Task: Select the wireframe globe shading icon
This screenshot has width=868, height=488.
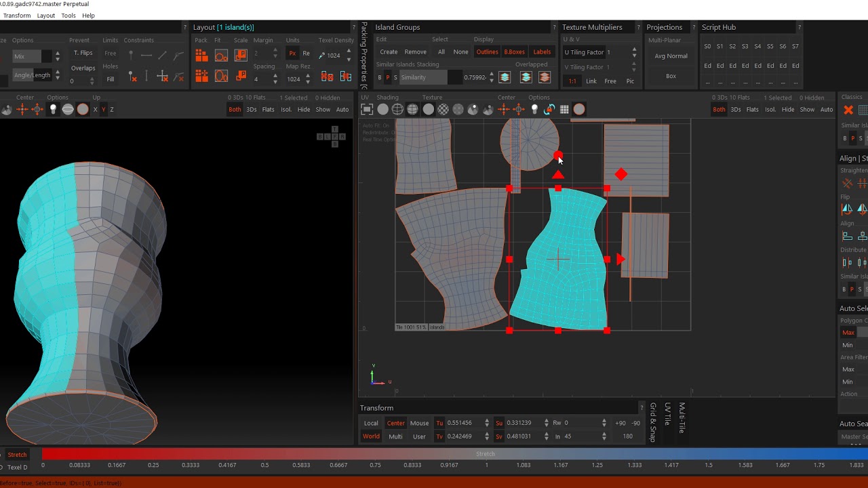Action: [x=397, y=109]
